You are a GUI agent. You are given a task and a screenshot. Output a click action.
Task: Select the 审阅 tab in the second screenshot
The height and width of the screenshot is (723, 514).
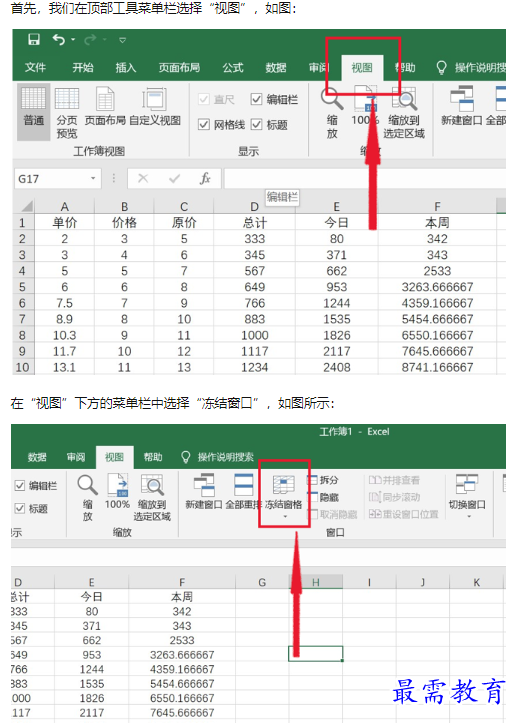coord(76,457)
